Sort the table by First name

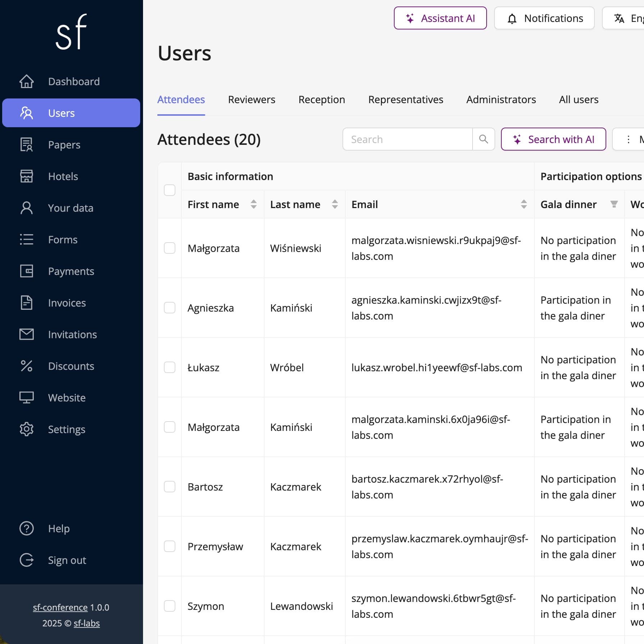pos(253,204)
